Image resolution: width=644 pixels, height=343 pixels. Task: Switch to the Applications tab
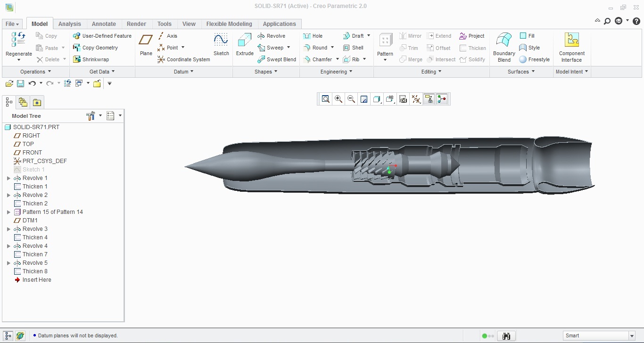pos(280,24)
